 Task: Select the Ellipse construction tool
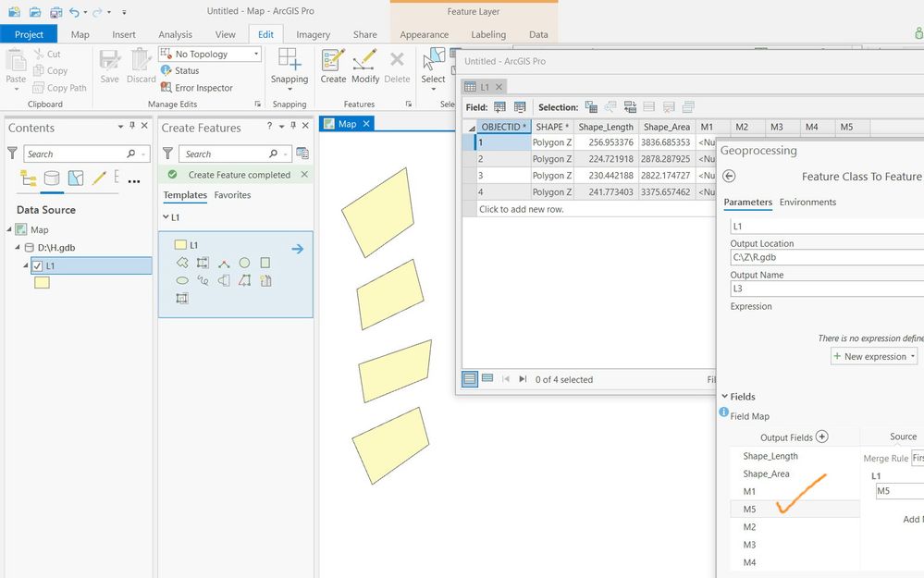click(x=182, y=280)
